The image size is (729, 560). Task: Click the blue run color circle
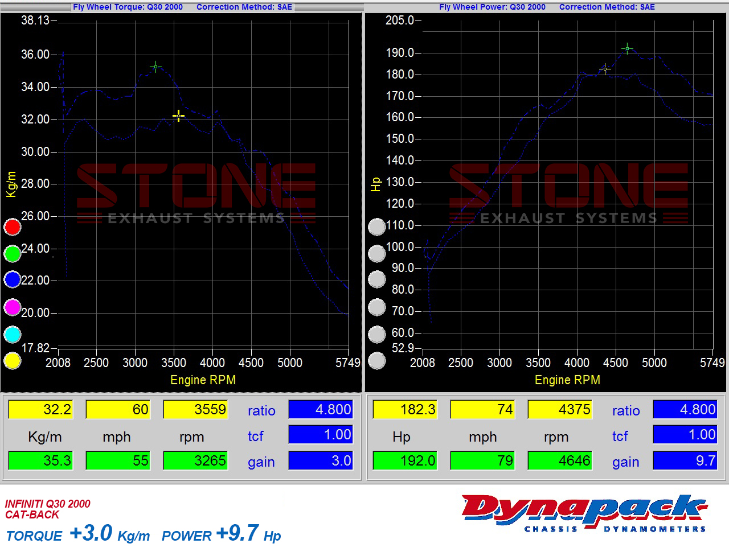[x=13, y=279]
